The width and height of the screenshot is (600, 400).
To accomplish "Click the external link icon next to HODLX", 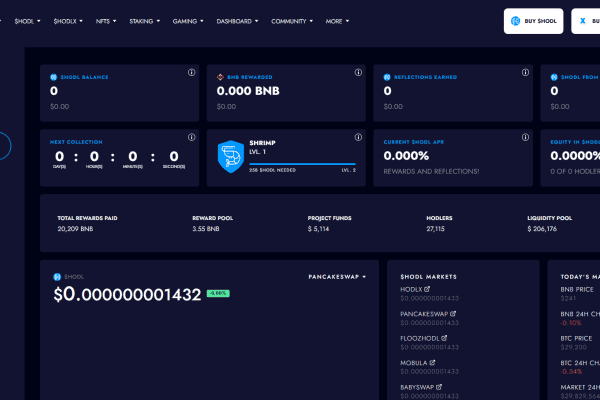I will coord(427,289).
